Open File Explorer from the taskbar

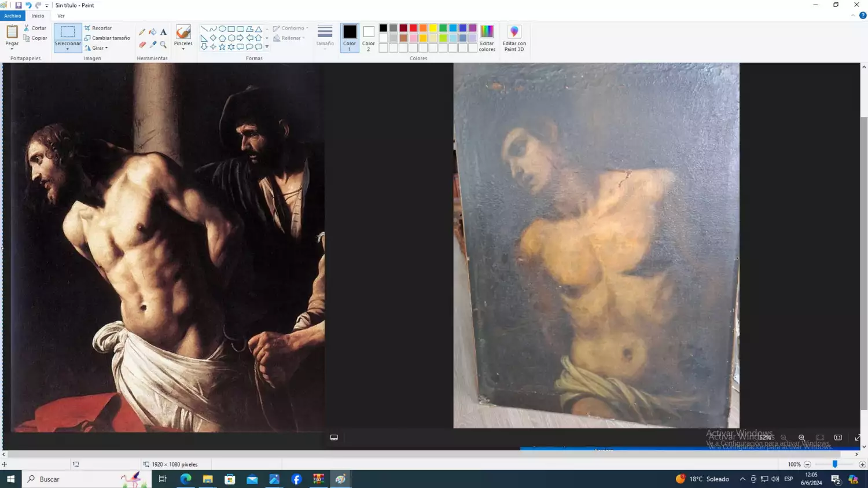coord(208,479)
